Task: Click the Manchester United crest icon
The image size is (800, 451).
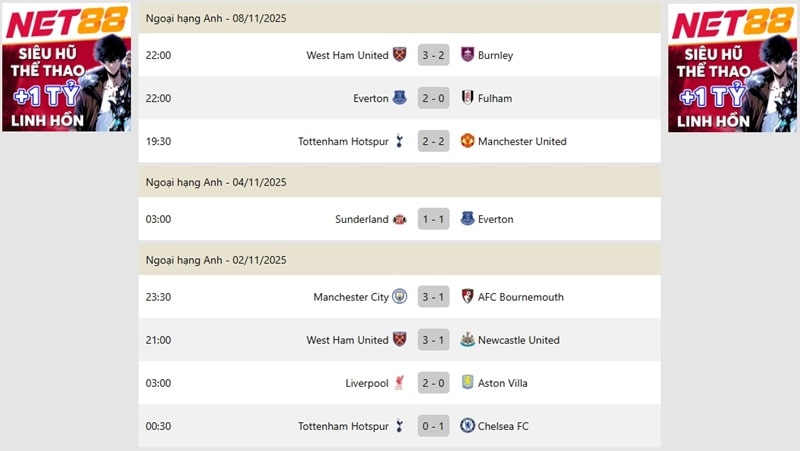Action: pos(467,141)
